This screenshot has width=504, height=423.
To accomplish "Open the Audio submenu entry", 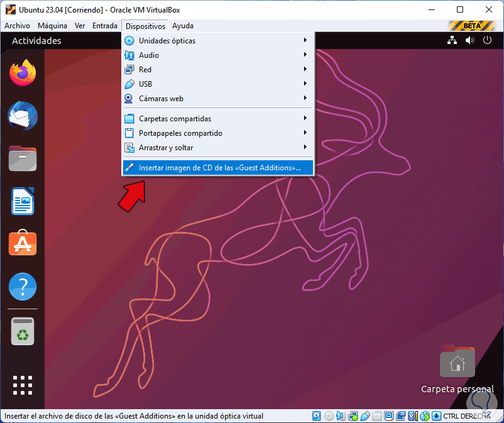I will pos(217,55).
